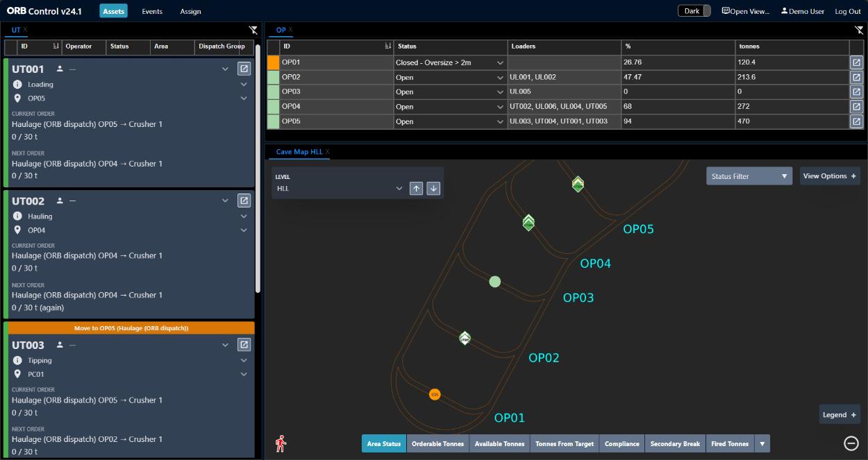Image resolution: width=868 pixels, height=460 pixels.
Task: Open Status Filter dropdown
Action: [749, 176]
